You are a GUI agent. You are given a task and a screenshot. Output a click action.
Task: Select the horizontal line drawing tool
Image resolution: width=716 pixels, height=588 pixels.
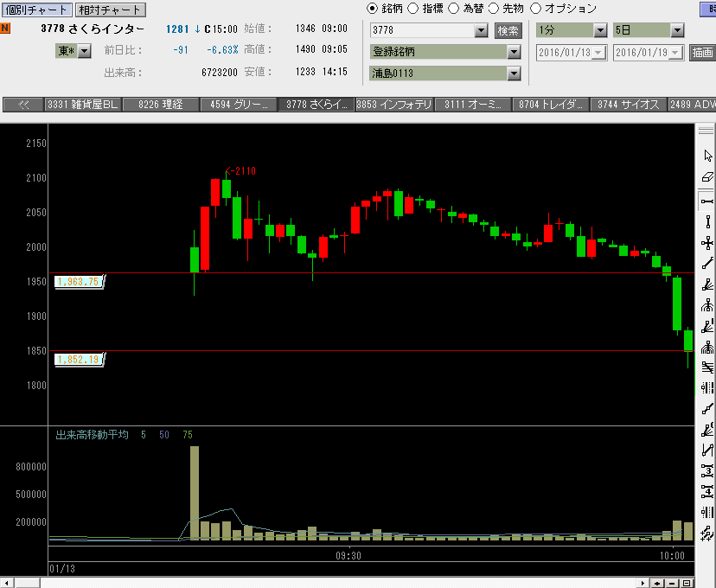(x=707, y=201)
